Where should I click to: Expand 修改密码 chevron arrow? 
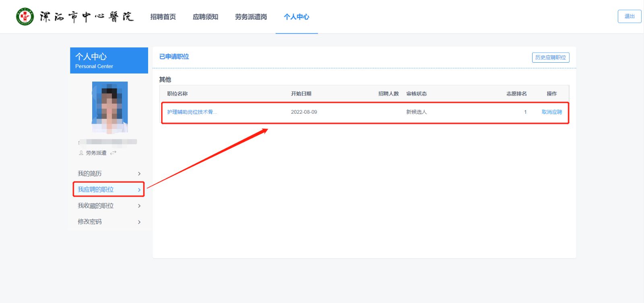(139, 222)
